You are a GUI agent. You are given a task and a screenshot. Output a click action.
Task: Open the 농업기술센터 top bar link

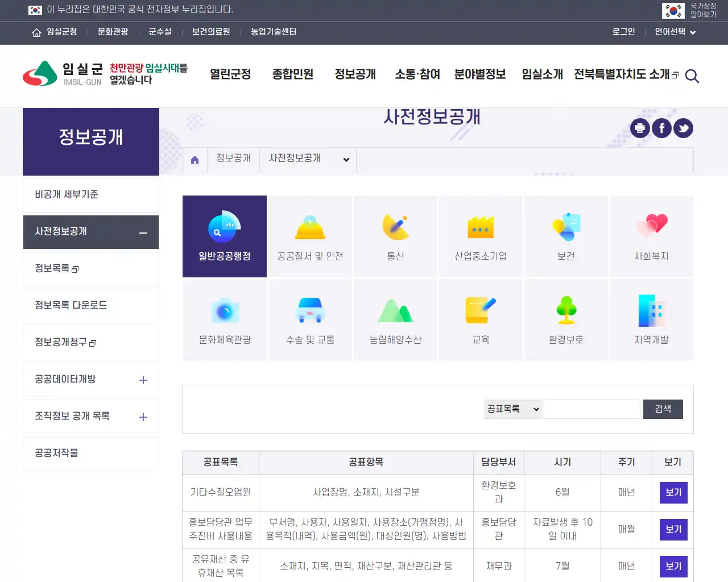pos(274,32)
